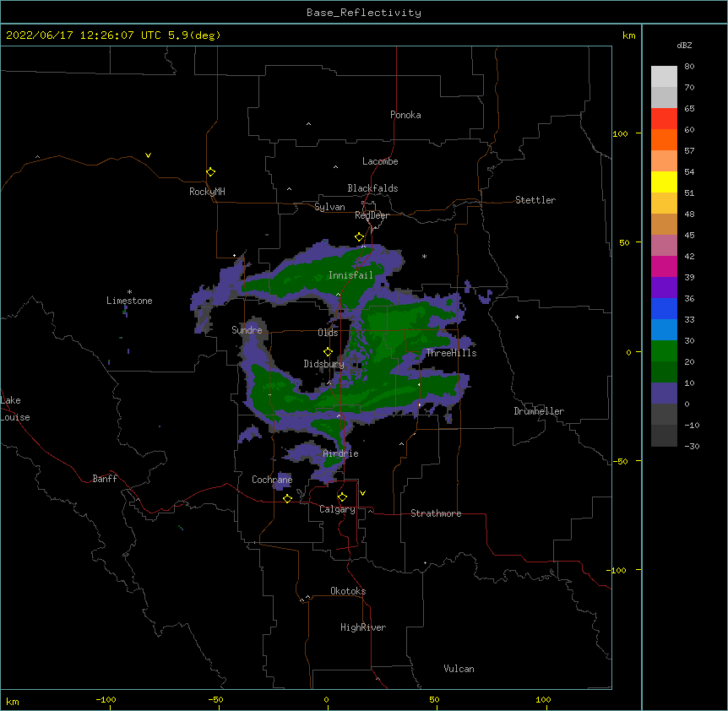The height and width of the screenshot is (711, 728).
Task: Click the Cochrane city label
Action: (x=272, y=480)
